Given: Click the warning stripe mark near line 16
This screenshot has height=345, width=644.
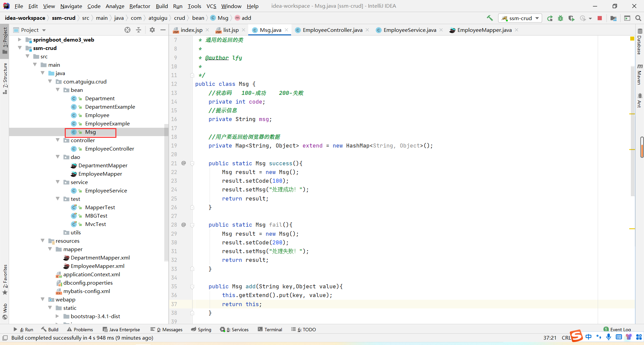Looking at the screenshot, I should (x=632, y=114).
